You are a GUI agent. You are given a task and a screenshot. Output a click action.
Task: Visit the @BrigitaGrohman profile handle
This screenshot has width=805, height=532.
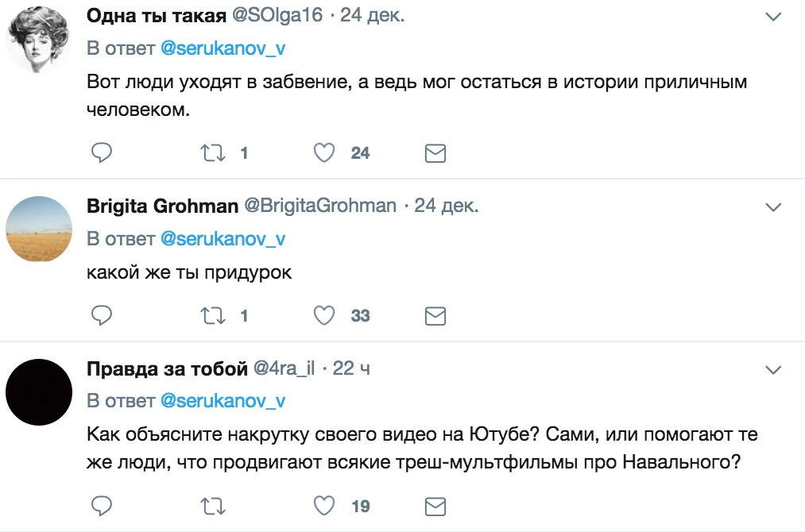319,206
